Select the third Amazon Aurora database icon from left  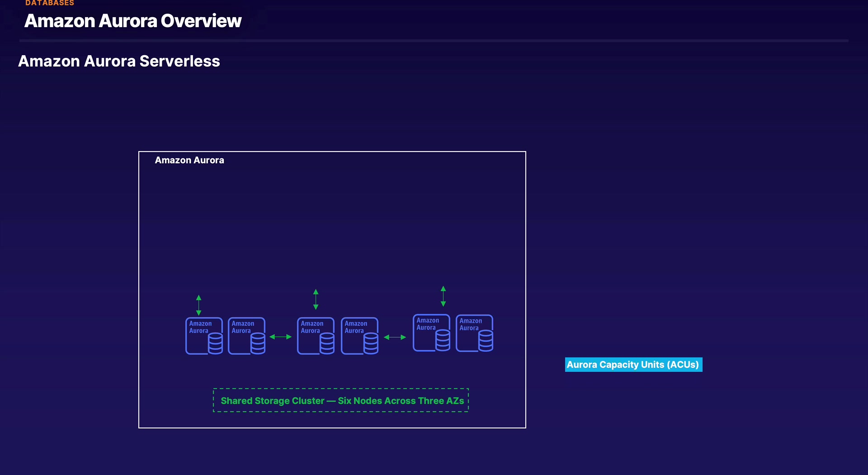pos(316,336)
